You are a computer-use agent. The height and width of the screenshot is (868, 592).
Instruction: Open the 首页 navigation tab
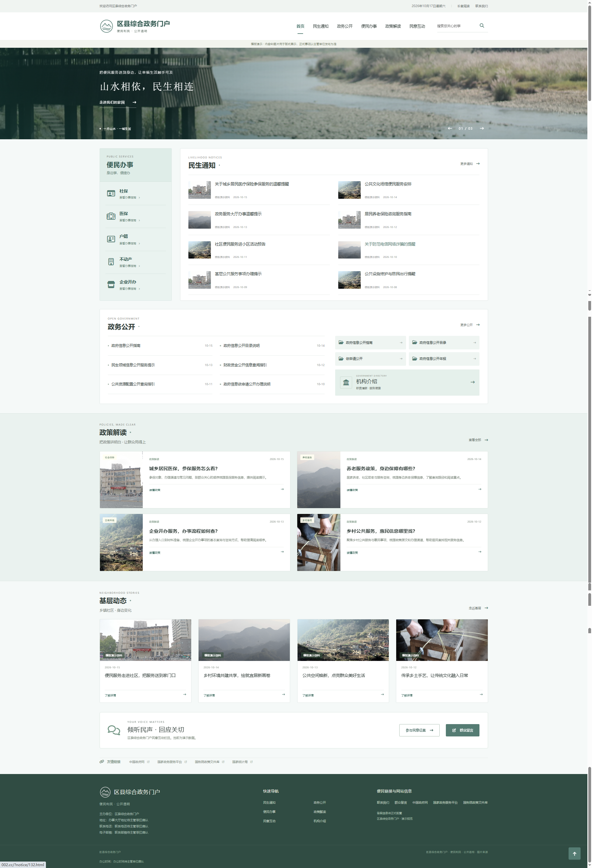coord(300,26)
